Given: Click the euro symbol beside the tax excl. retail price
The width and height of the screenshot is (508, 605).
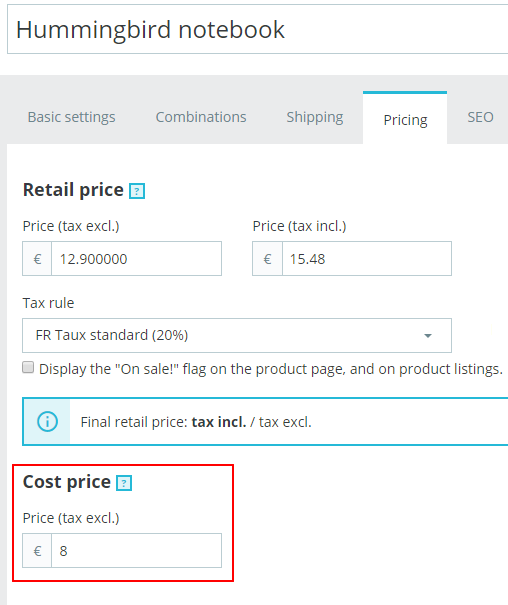Looking at the screenshot, I should tap(37, 259).
